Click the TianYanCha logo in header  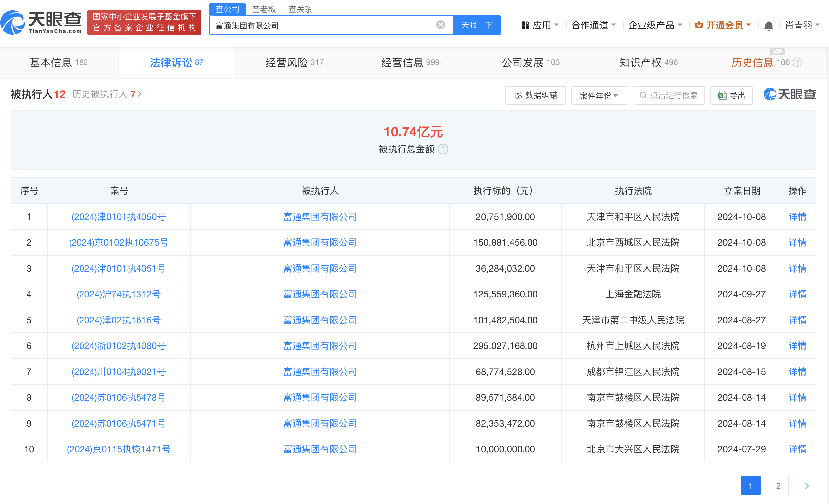click(41, 22)
